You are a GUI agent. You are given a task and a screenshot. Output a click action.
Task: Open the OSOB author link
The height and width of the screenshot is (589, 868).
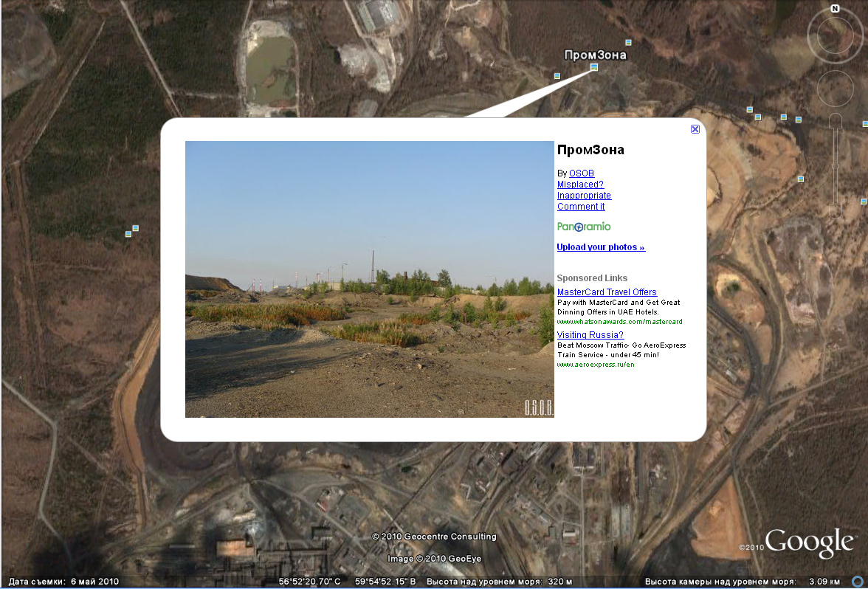pos(582,173)
